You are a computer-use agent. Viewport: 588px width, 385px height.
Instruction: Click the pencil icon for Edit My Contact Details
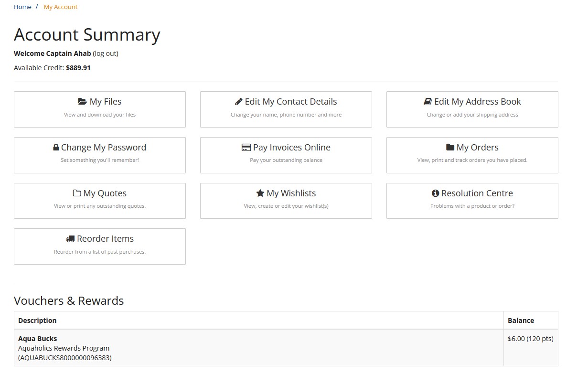[x=239, y=102]
